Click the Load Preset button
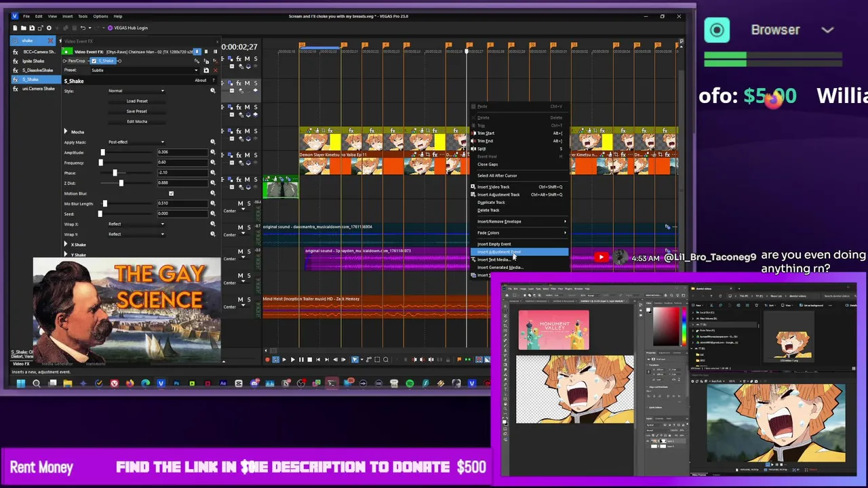The height and width of the screenshot is (488, 868). (137, 102)
